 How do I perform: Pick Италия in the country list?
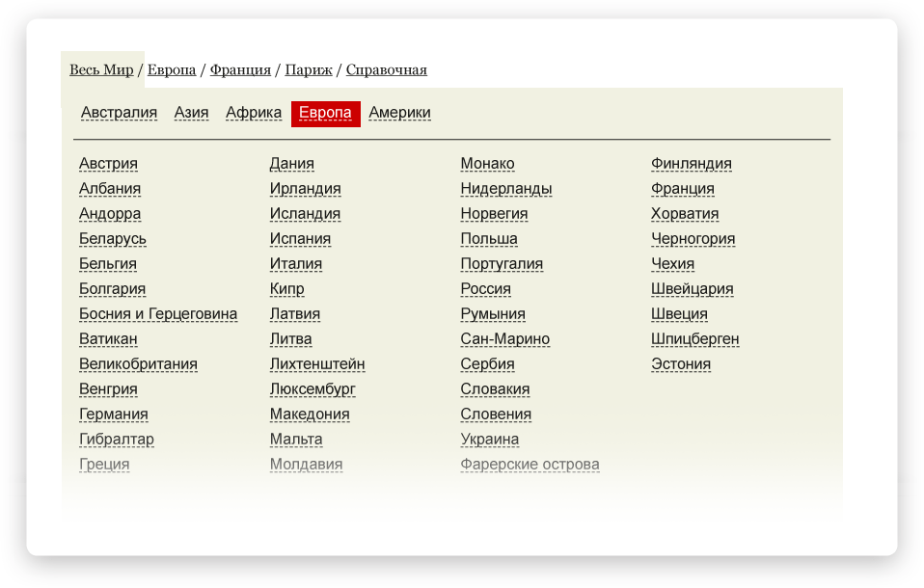[x=296, y=264]
